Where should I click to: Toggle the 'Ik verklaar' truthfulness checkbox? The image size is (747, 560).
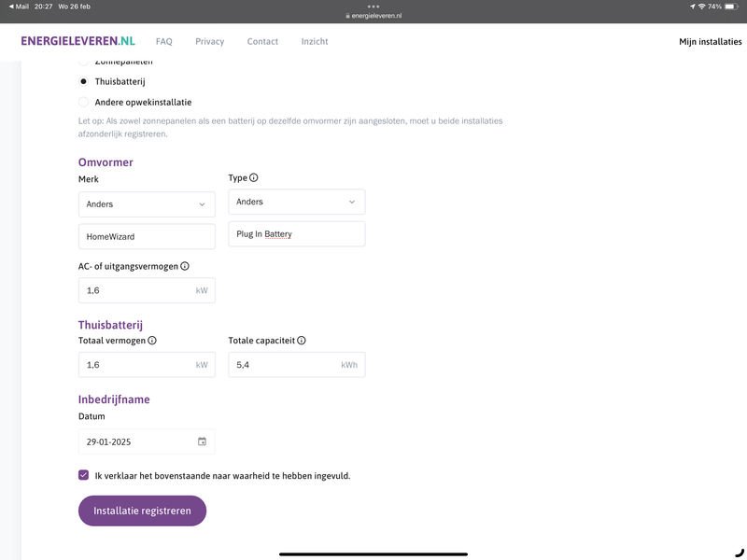[84, 475]
